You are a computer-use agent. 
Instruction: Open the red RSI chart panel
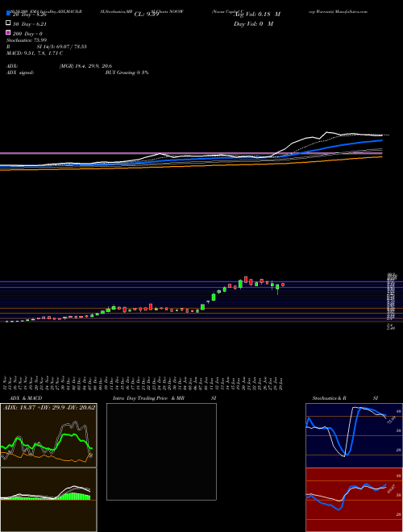(354, 500)
